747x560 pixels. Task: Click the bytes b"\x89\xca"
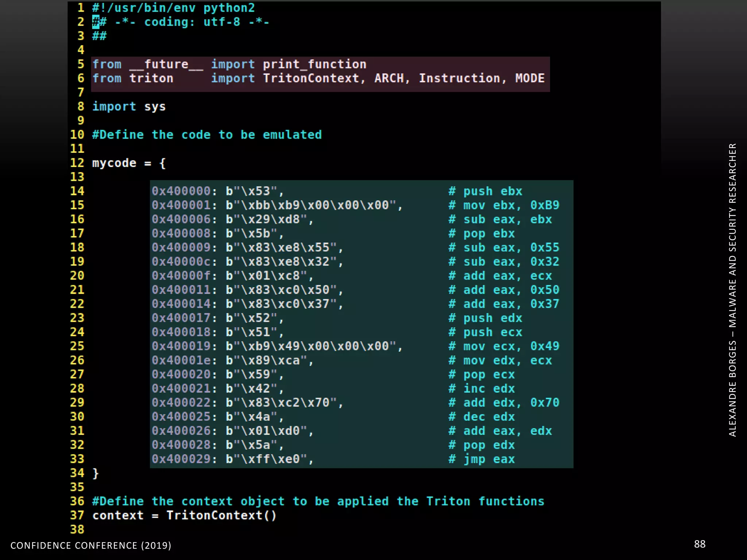coord(266,361)
